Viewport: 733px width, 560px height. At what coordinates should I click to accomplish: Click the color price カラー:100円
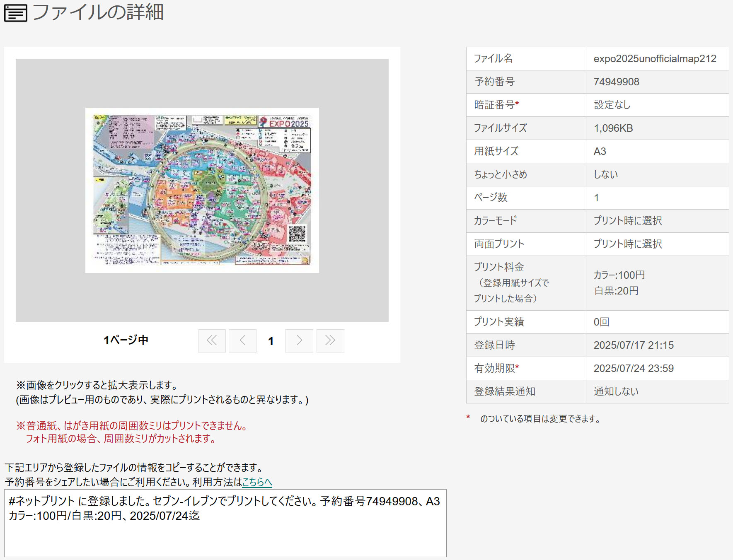click(x=619, y=275)
